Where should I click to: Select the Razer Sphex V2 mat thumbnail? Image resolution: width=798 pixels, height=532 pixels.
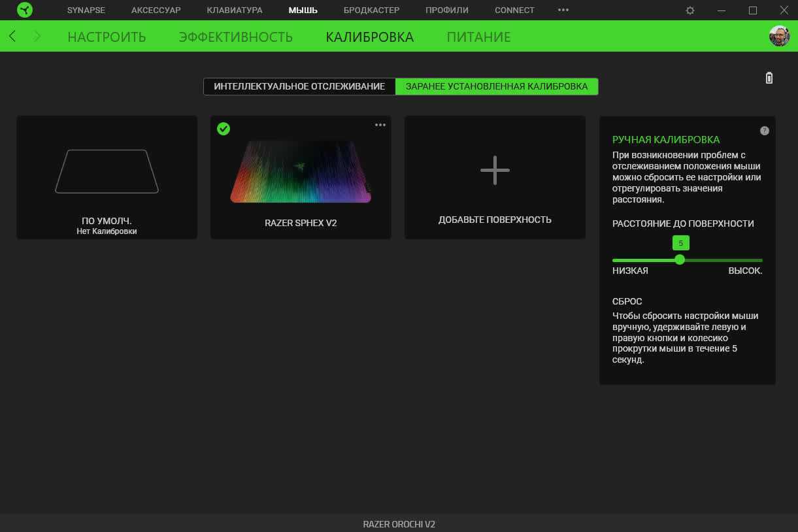(301, 172)
